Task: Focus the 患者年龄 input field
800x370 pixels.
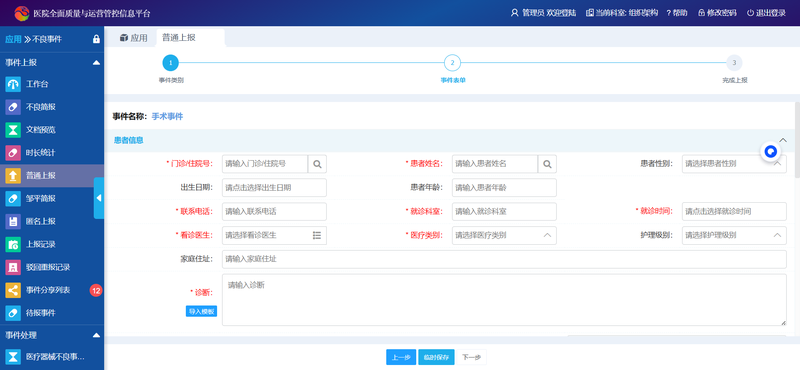Action: click(x=504, y=188)
